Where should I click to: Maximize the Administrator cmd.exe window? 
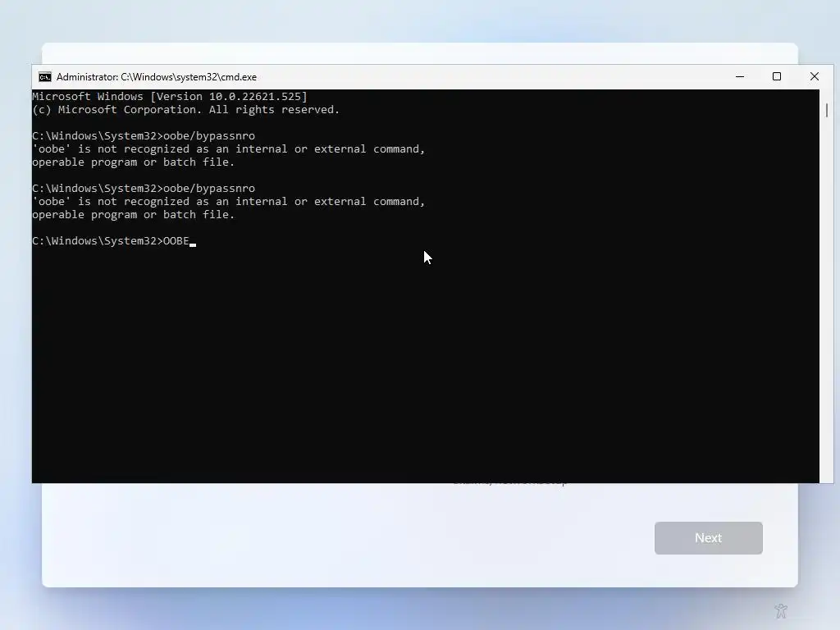[777, 76]
